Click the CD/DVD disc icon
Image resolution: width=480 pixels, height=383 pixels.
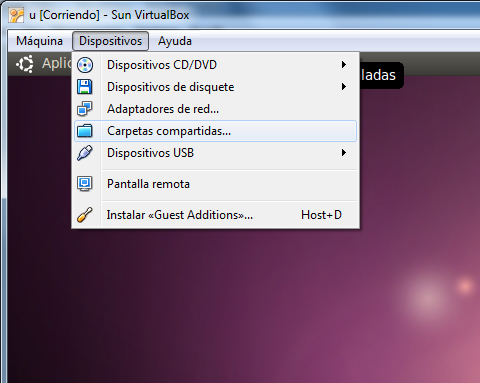coord(85,65)
